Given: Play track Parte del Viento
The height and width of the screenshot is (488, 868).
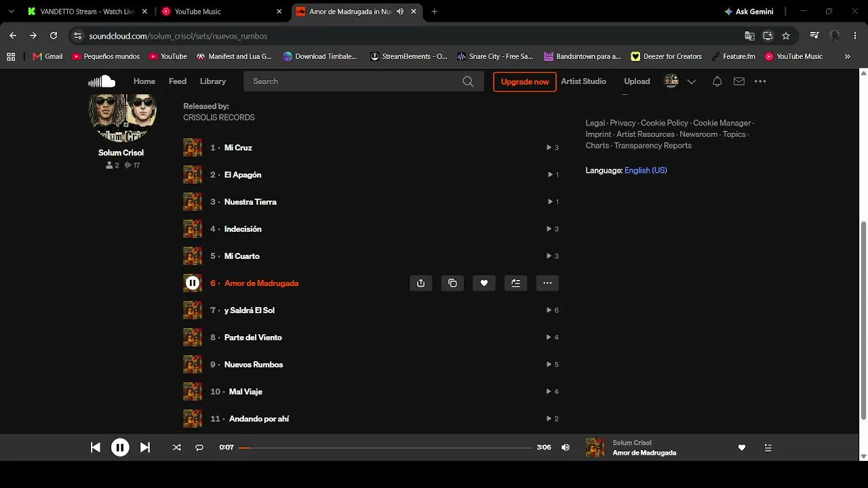Looking at the screenshot, I should (x=253, y=338).
